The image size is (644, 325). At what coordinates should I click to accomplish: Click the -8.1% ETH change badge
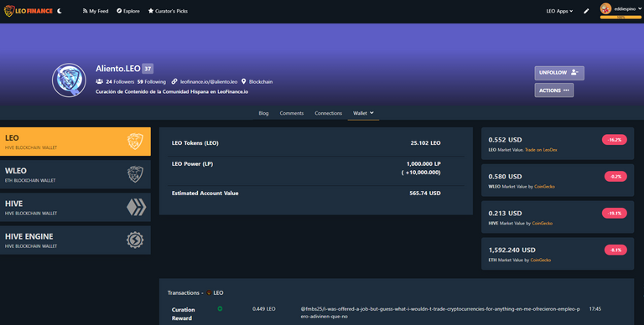coord(615,250)
